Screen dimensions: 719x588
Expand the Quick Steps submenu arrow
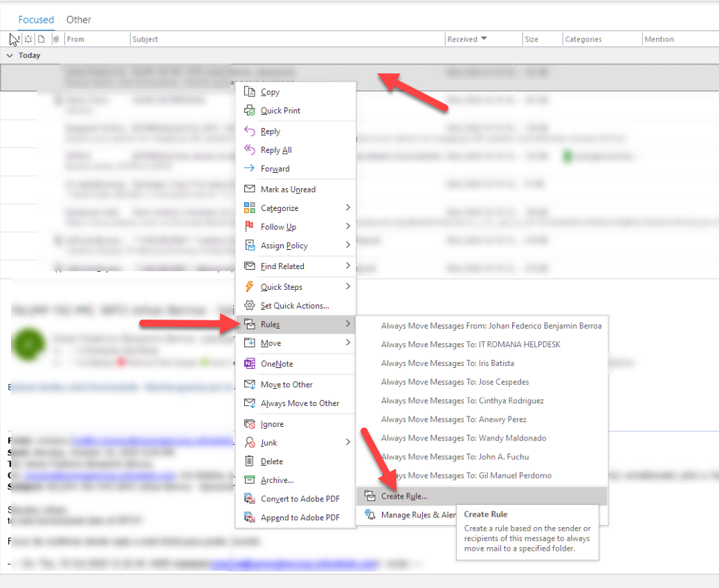(347, 286)
